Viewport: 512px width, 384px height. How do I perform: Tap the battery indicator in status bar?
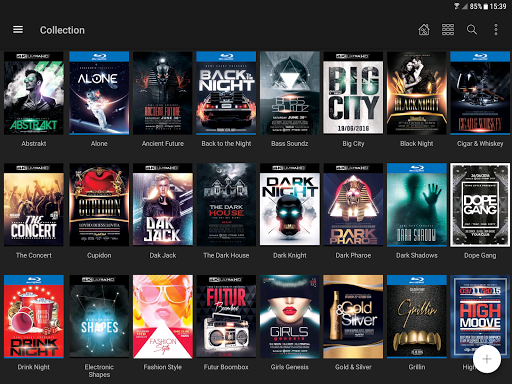(x=486, y=6)
